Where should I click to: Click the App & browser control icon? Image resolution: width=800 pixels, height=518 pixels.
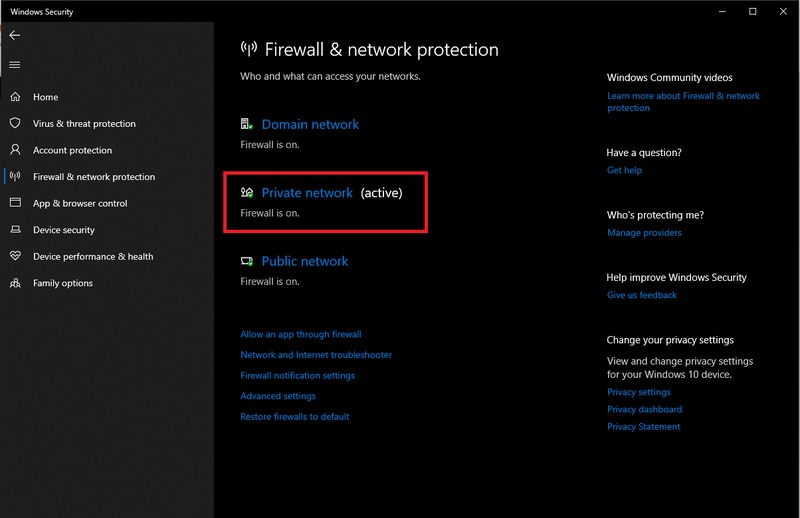point(15,203)
